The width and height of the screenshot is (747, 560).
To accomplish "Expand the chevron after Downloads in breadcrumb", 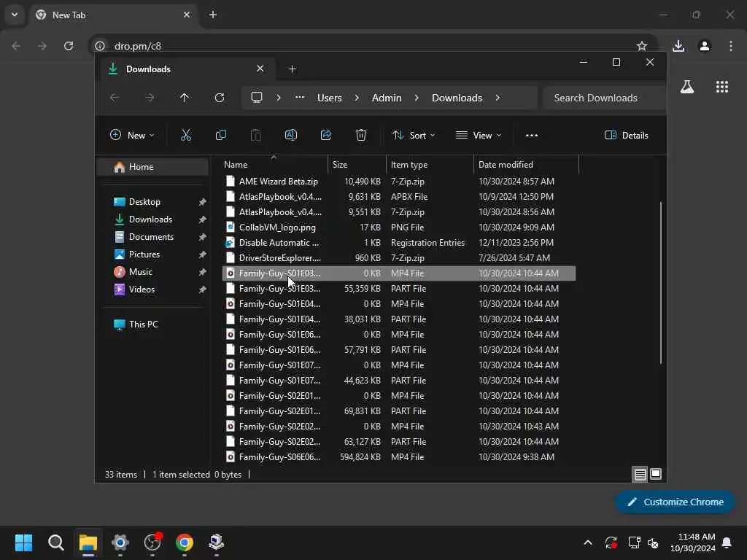I will (x=498, y=98).
